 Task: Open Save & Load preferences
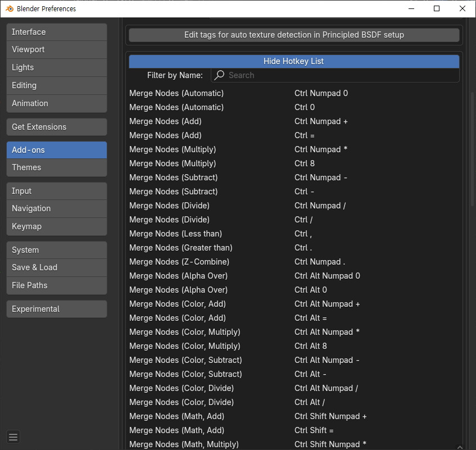(57, 267)
